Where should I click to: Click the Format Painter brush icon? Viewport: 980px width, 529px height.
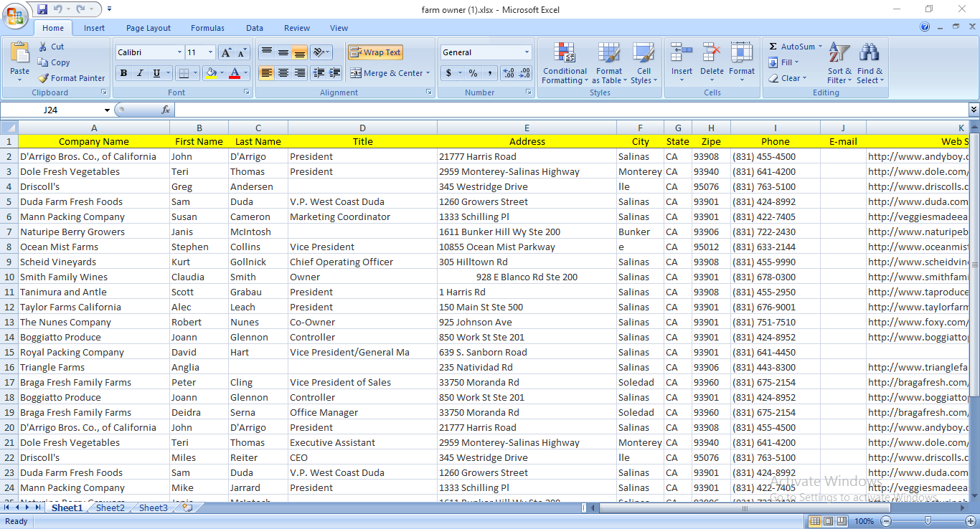point(43,78)
